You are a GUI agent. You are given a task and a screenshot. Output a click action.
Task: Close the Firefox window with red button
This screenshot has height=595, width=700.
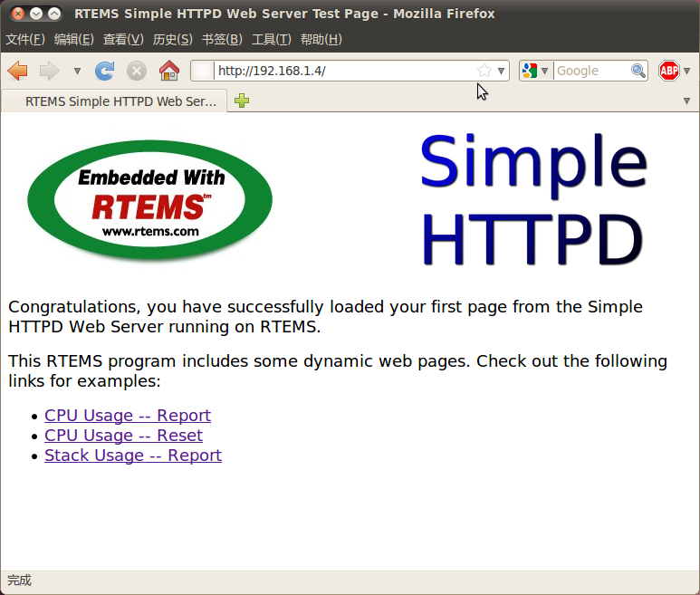coord(18,14)
